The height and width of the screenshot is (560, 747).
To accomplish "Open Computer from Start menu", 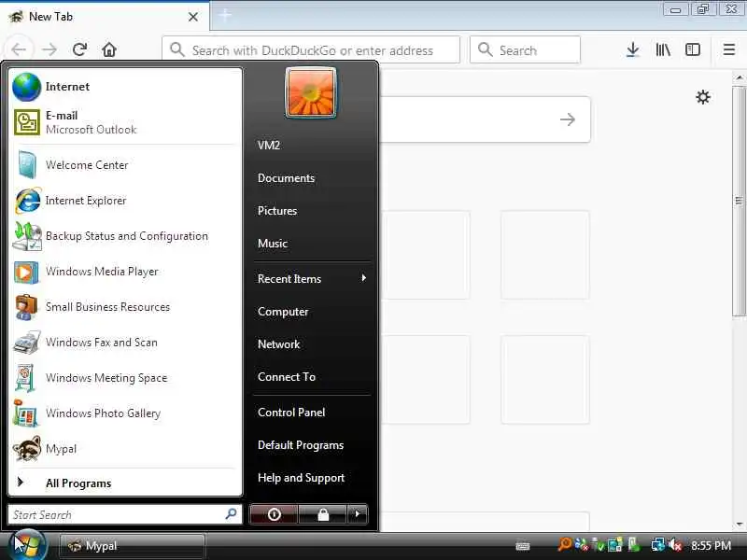I will coord(283,312).
